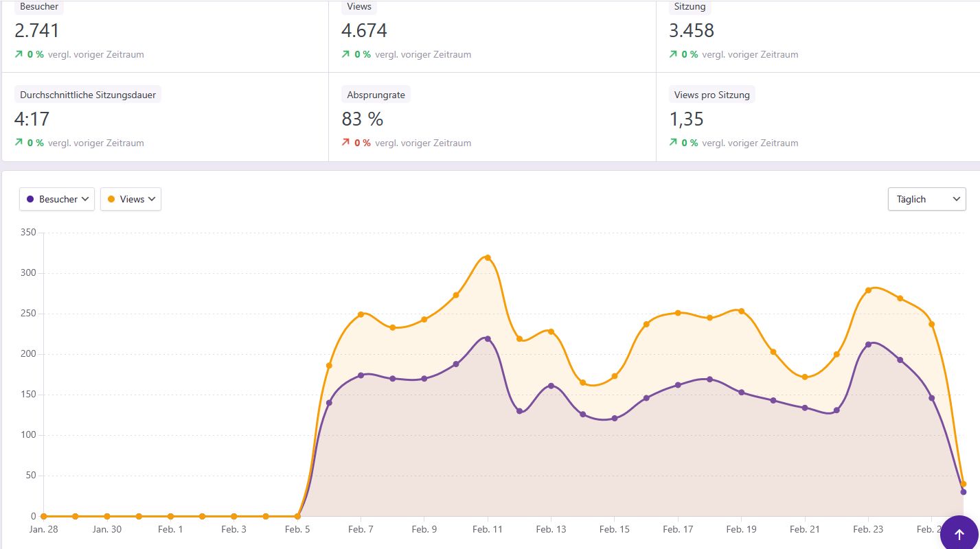Click the orange Views peak point at Feb. 11

[488, 257]
